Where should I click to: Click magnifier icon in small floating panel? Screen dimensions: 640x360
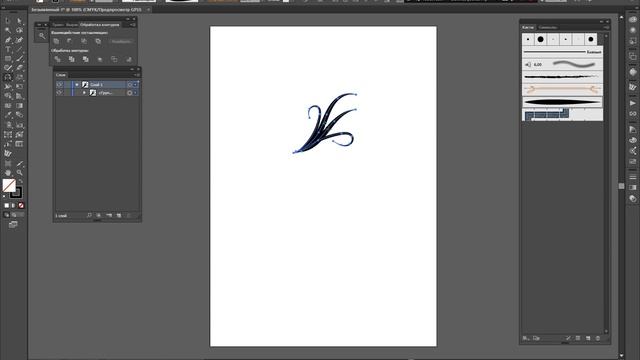42,36
